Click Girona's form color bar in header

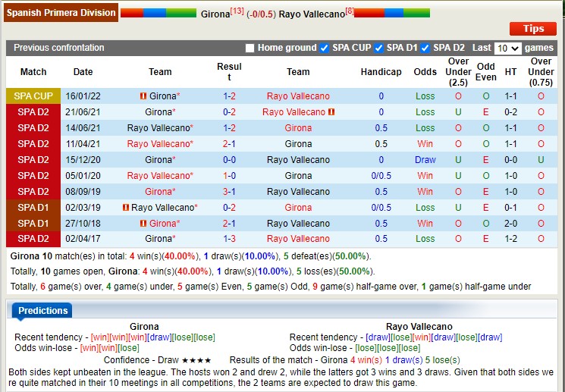[x=159, y=13]
